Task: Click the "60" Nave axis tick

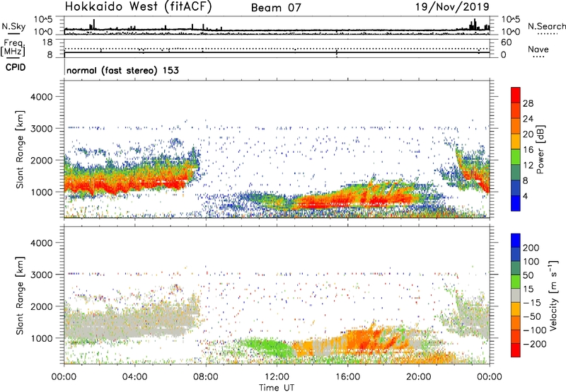Action: (x=507, y=42)
